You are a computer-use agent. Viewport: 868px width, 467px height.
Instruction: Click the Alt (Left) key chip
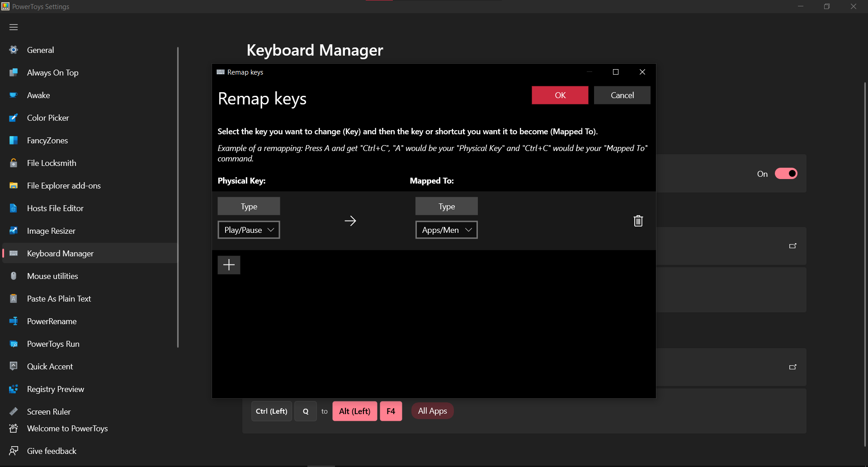(x=354, y=411)
